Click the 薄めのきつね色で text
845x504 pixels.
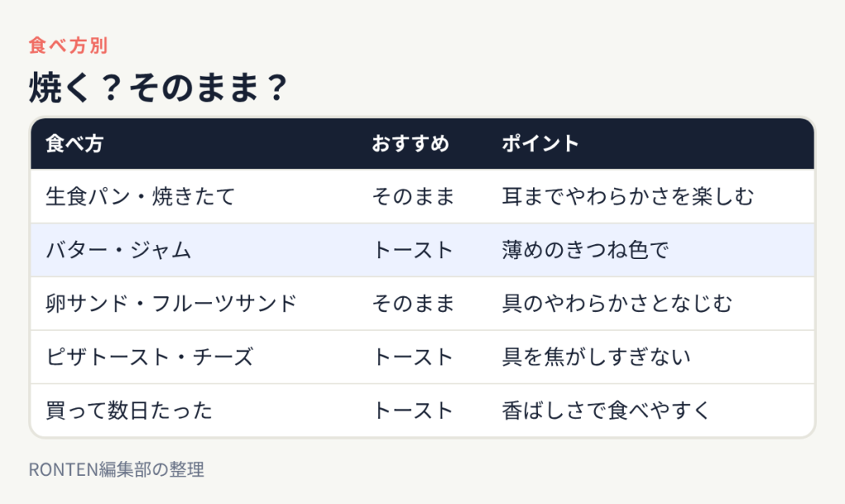pos(585,250)
